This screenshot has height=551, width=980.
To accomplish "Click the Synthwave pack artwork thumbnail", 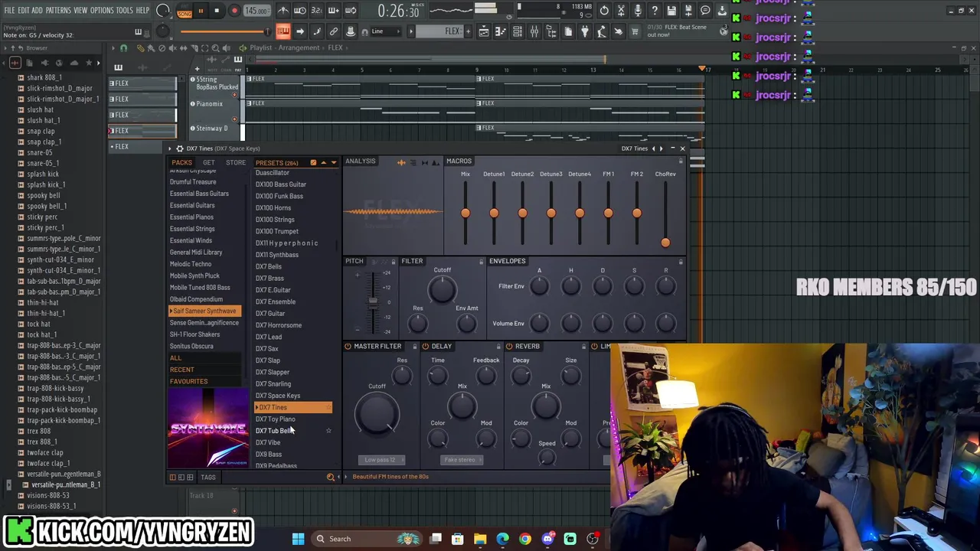I will pos(208,427).
